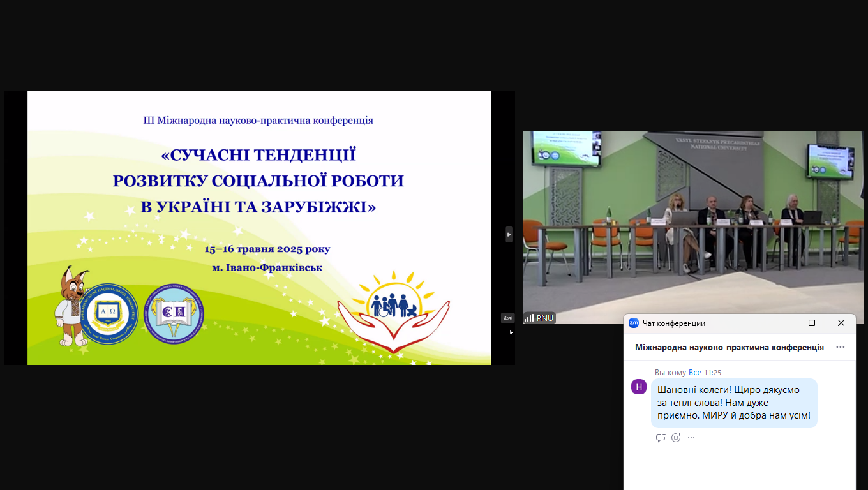Maximize the conference chat window
The width and height of the screenshot is (868, 490).
[x=811, y=323]
